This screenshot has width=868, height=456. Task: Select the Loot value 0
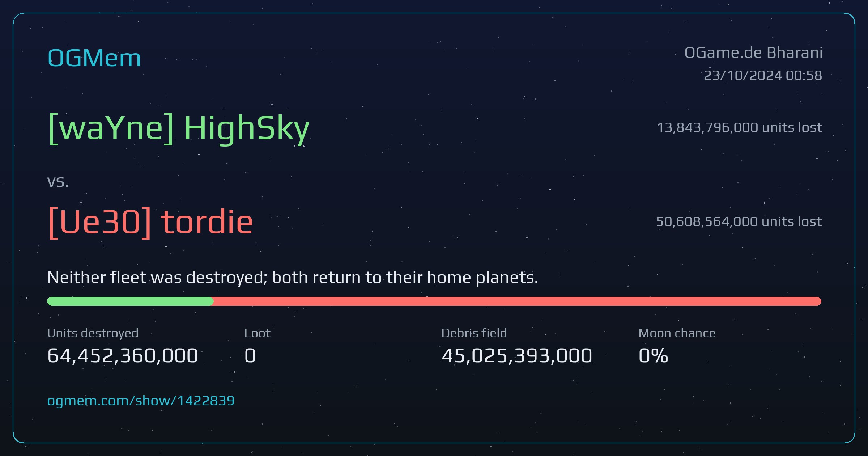250,355
